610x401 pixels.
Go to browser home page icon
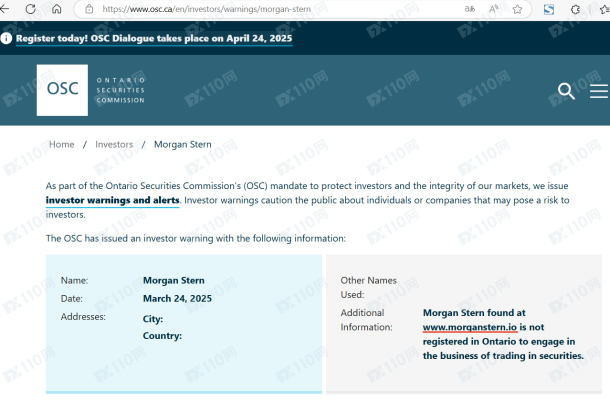57,9
